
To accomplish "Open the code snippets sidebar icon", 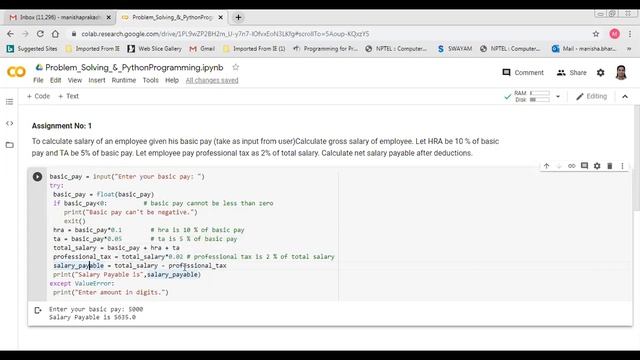I will (x=9, y=123).
